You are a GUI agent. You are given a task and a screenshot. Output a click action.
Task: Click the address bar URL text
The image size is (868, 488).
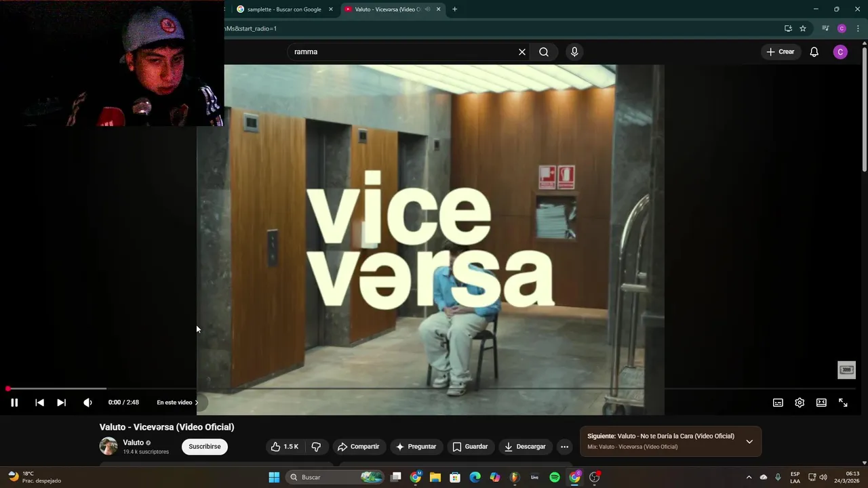[x=251, y=28]
